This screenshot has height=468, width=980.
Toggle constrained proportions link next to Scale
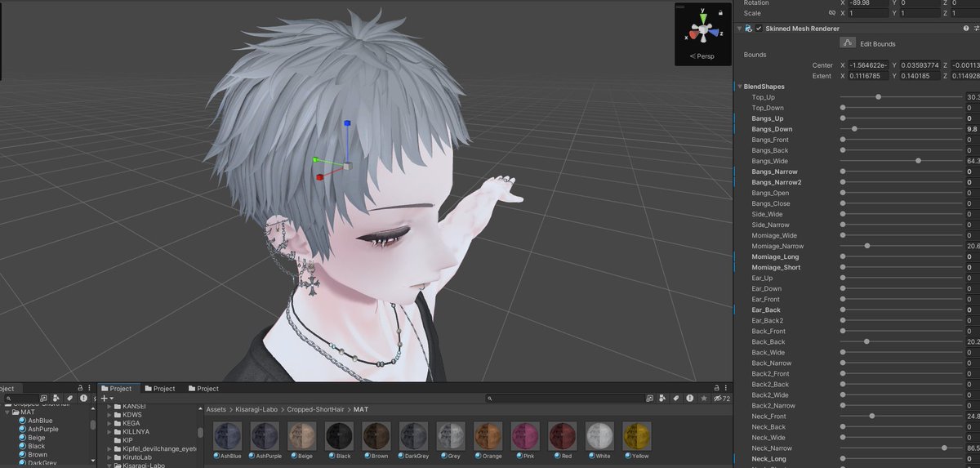click(832, 14)
